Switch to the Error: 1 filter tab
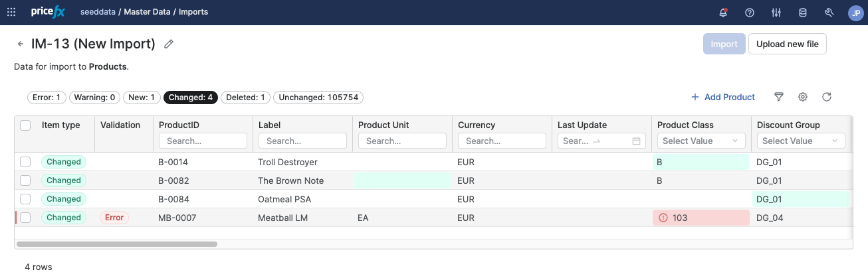This screenshot has width=868, height=276. click(x=47, y=98)
